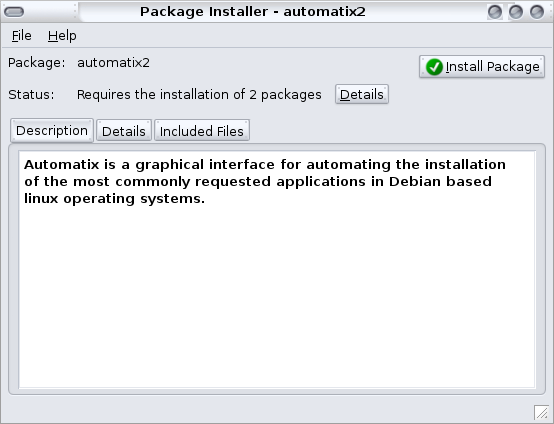
Task: Click the Package: field label
Action: (x=37, y=63)
